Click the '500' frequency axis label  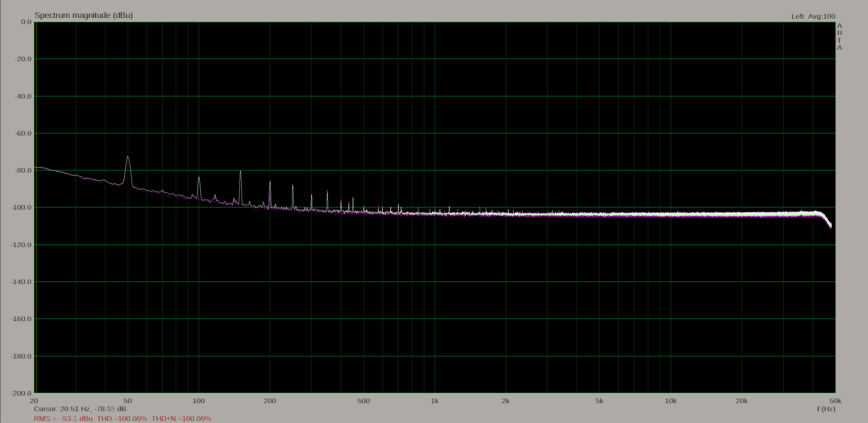coord(364,401)
